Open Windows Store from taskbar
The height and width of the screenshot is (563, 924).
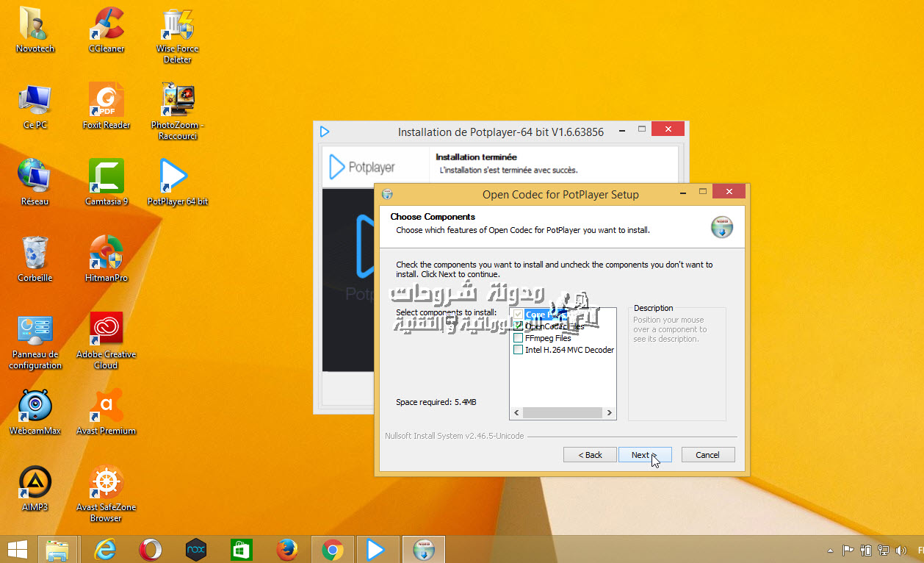[241, 549]
